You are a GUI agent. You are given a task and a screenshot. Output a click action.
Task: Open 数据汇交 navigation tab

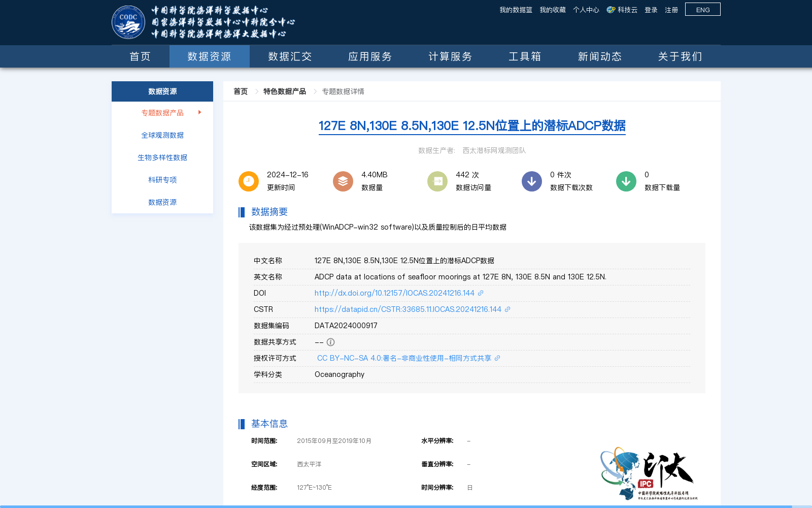pyautogui.click(x=290, y=56)
